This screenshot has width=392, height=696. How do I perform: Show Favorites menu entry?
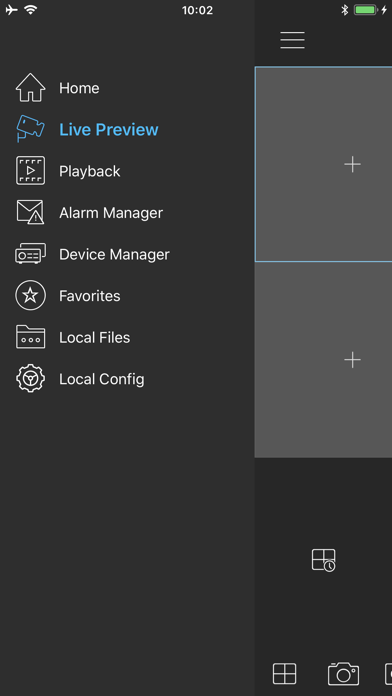click(90, 296)
